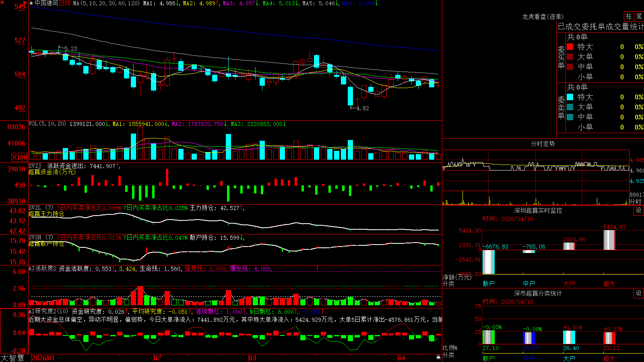Jump to the 03 month marker
This screenshot has height=362, width=644.
pyautogui.click(x=252, y=358)
